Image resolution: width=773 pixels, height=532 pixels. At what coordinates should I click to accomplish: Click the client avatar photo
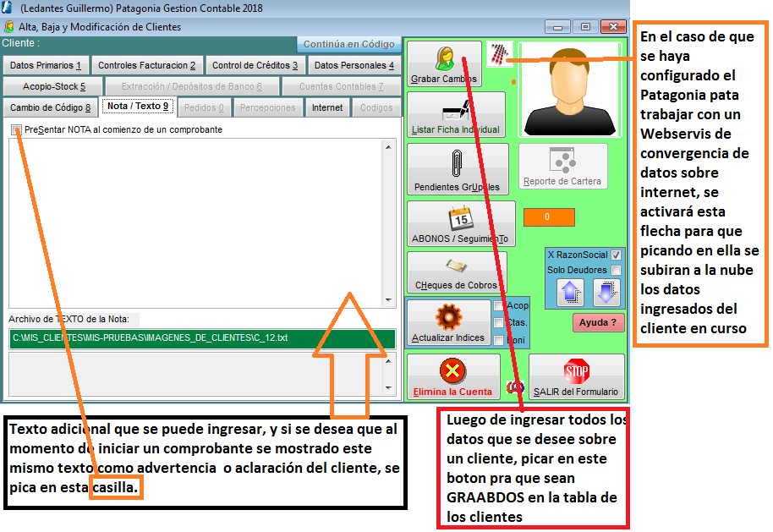570,90
